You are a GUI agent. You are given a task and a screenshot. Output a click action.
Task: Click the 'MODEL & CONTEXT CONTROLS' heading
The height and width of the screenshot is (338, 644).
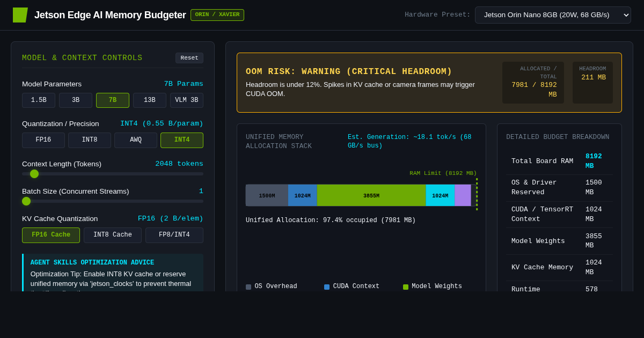pyautogui.click(x=82, y=58)
